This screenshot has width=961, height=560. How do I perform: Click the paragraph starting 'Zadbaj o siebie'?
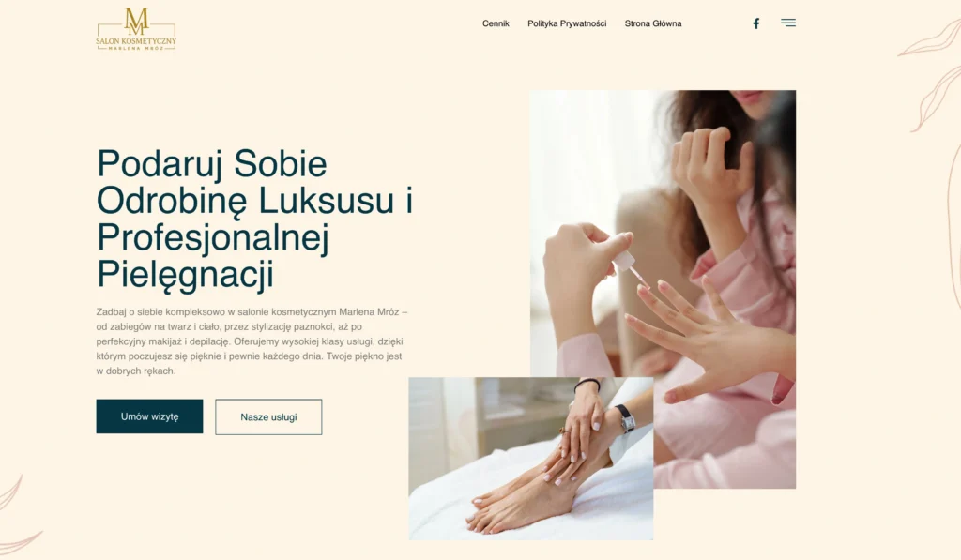click(x=252, y=341)
